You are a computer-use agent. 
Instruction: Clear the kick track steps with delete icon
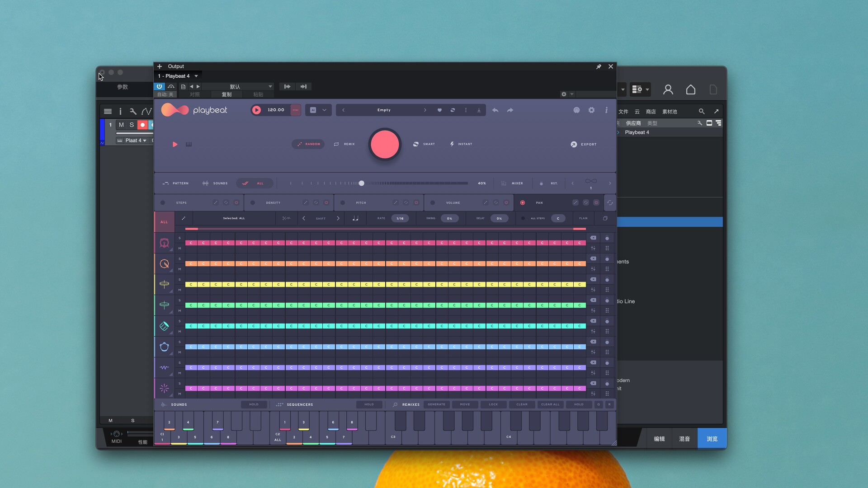[593, 238]
